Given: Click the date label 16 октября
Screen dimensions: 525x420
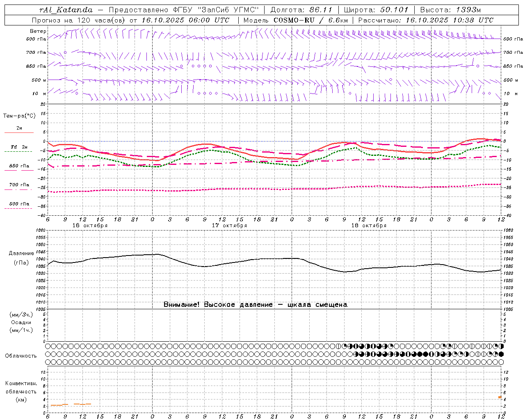Looking at the screenshot, I should [x=90, y=226].
